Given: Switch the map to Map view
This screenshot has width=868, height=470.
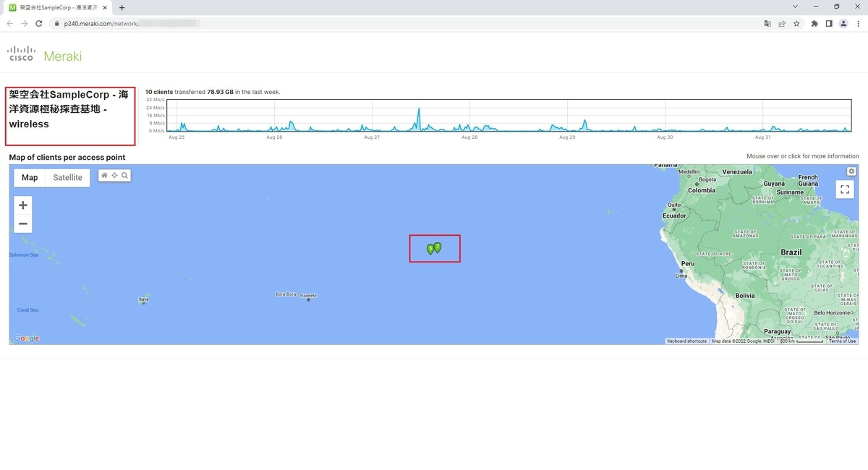Looking at the screenshot, I should (x=30, y=177).
